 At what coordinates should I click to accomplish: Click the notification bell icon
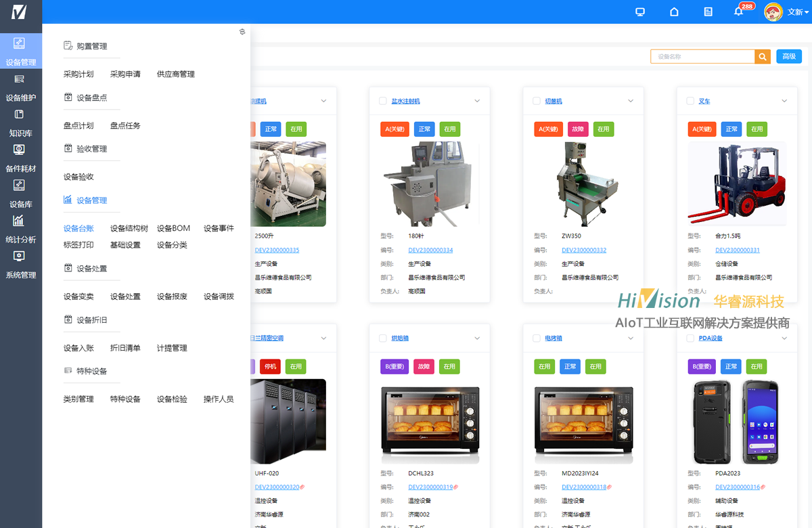pyautogui.click(x=738, y=12)
